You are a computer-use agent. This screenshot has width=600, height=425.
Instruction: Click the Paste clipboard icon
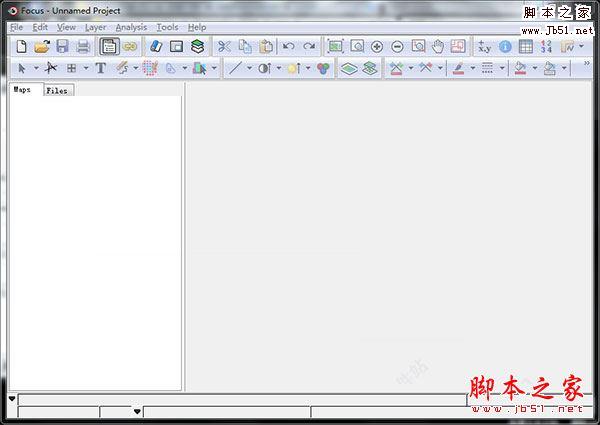pos(266,47)
